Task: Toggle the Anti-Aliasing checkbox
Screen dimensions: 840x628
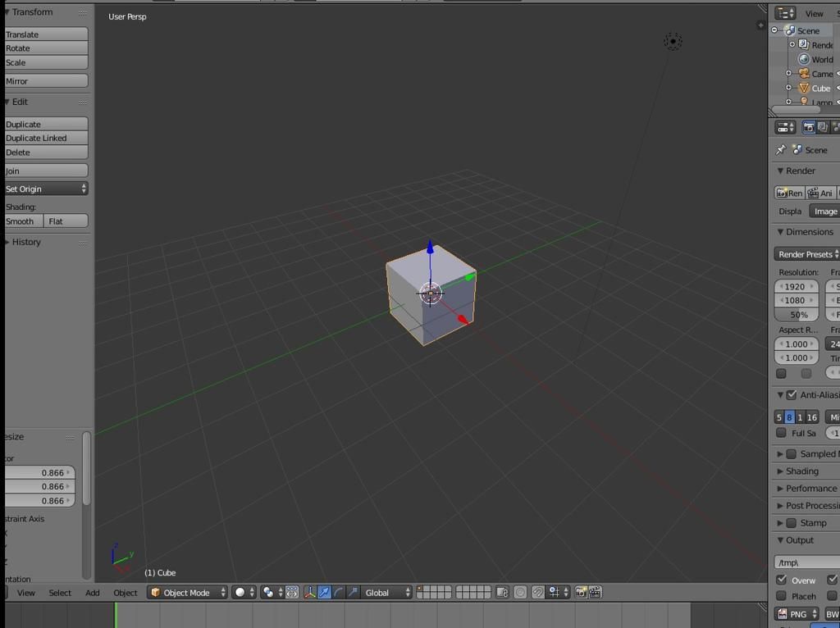Action: [x=792, y=395]
